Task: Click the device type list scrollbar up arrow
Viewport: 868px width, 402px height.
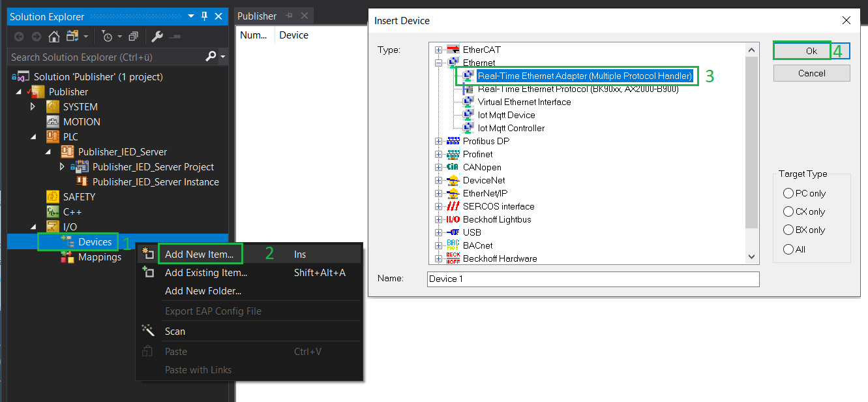Action: pos(752,50)
